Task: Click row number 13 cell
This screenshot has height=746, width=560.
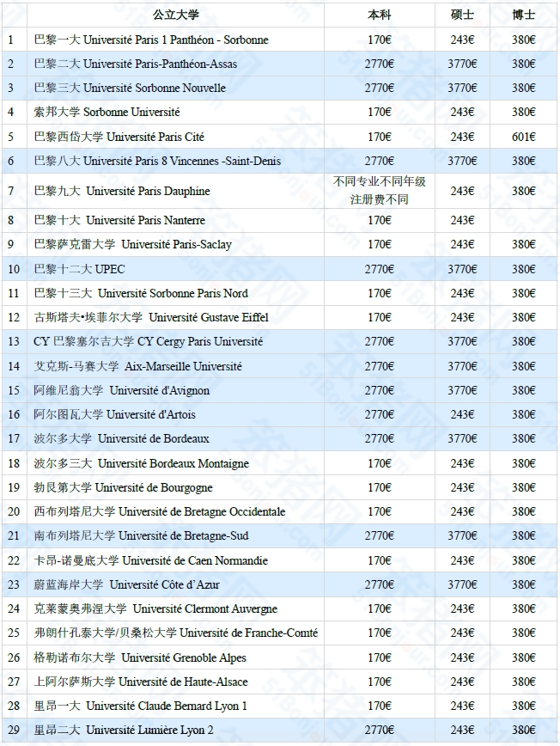Action: coord(14,341)
